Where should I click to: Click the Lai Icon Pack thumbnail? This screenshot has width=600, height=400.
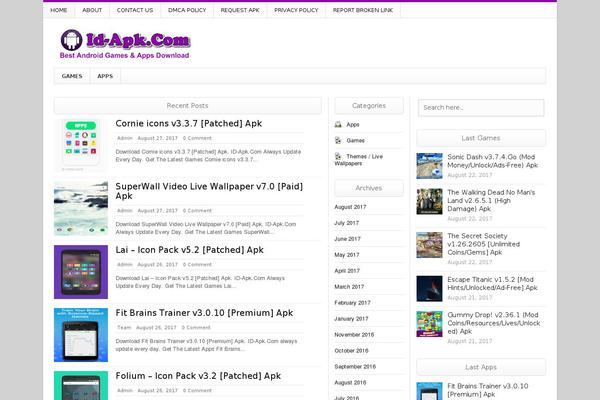coord(81,272)
